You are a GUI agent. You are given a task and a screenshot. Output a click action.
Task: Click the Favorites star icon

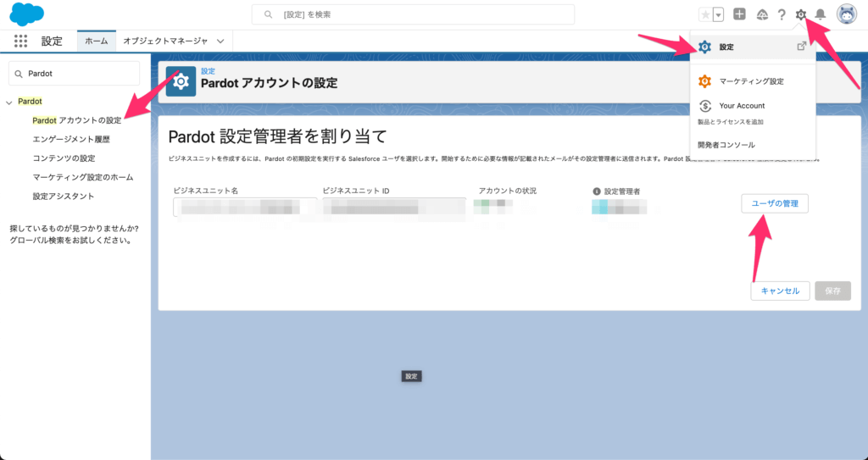(705, 15)
